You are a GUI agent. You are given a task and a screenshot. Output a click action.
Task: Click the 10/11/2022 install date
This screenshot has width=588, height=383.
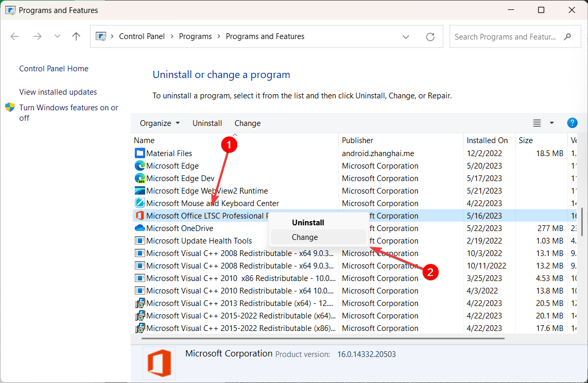(487, 265)
